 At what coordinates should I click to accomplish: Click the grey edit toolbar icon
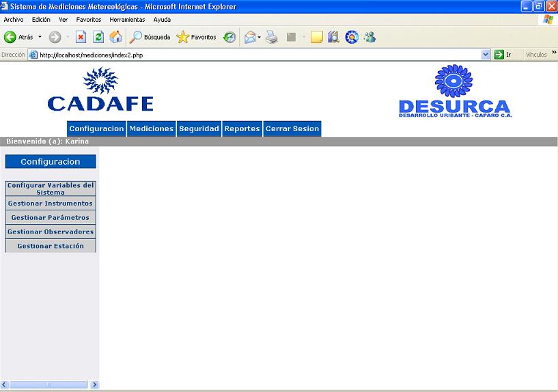(291, 37)
